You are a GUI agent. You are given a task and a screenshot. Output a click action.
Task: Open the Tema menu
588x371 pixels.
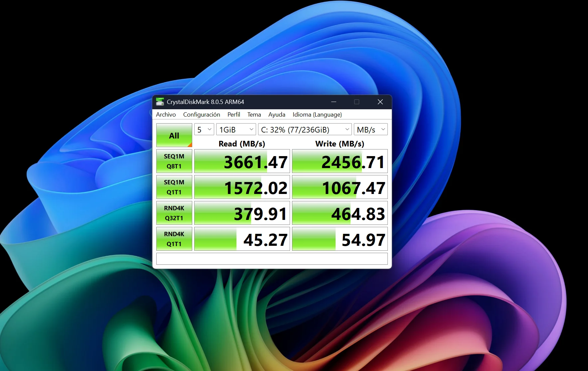click(x=254, y=114)
